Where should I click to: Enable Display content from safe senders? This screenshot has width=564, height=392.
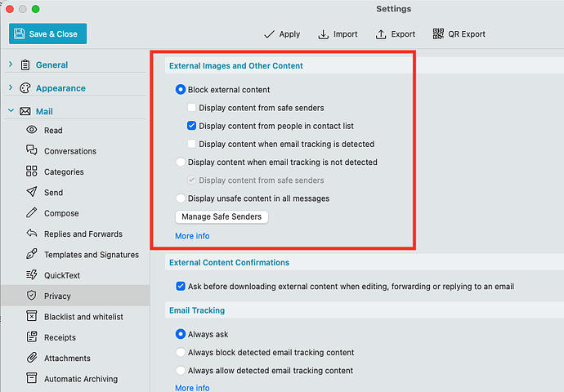point(191,108)
